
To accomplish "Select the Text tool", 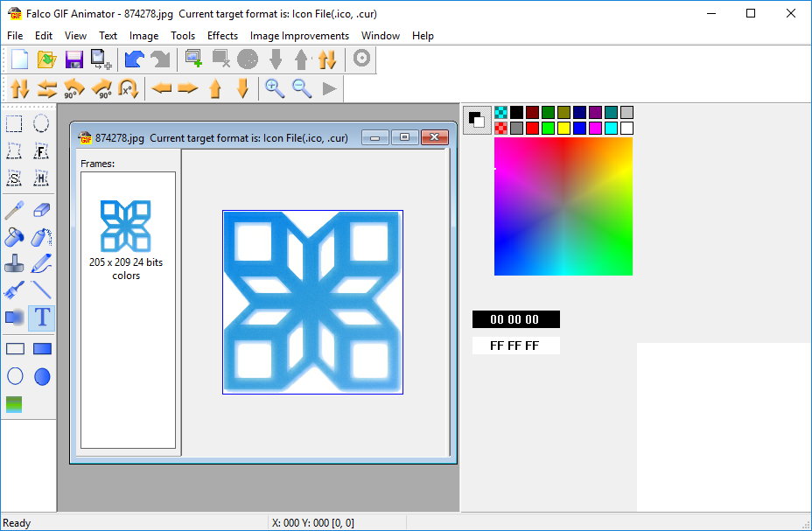I will pos(41,317).
